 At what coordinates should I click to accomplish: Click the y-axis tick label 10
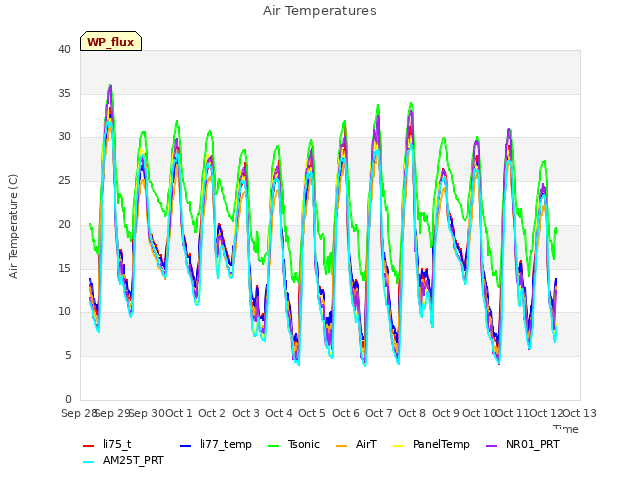[64, 312]
